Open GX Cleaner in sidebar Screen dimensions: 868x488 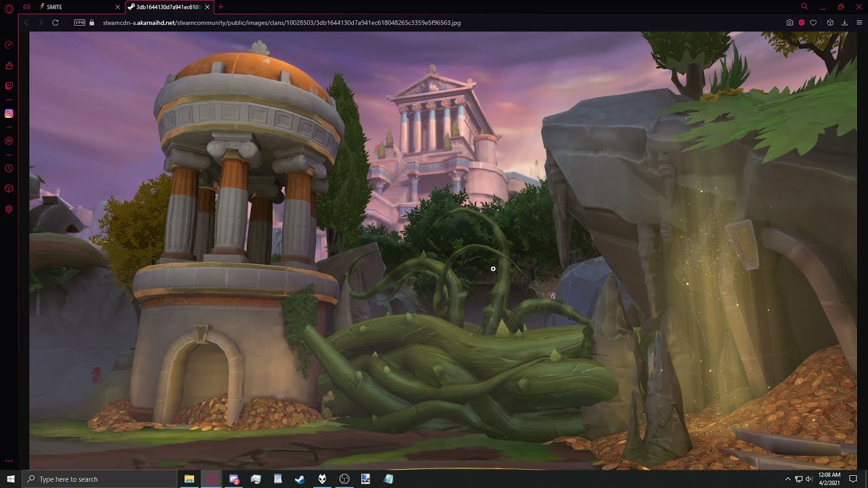pos(9,66)
